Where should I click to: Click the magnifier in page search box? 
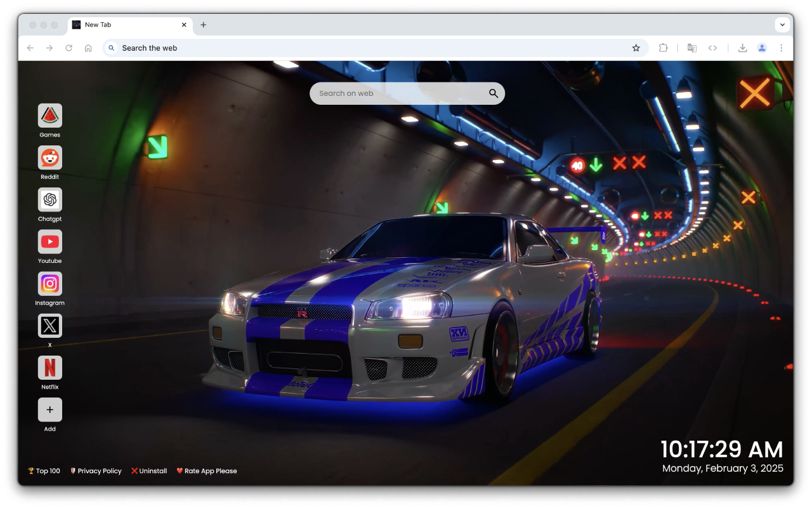[x=494, y=93]
